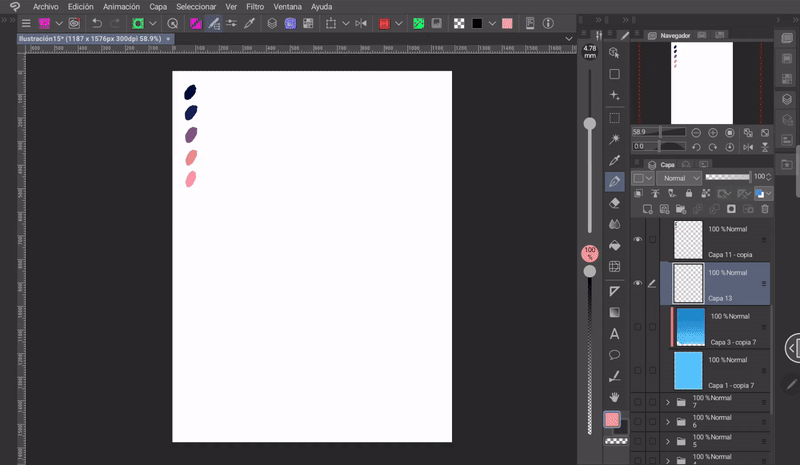
Task: Expand layer folder 7
Action: [x=668, y=402]
